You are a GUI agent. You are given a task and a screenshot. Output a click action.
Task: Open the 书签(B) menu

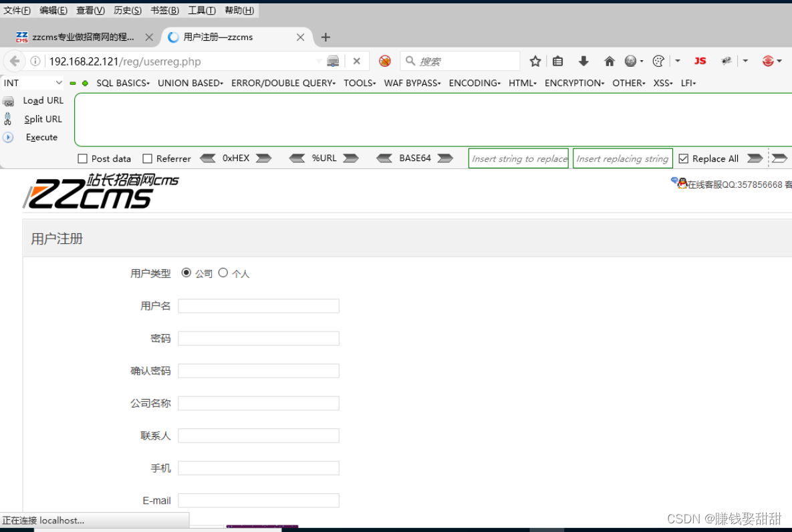coord(164,10)
